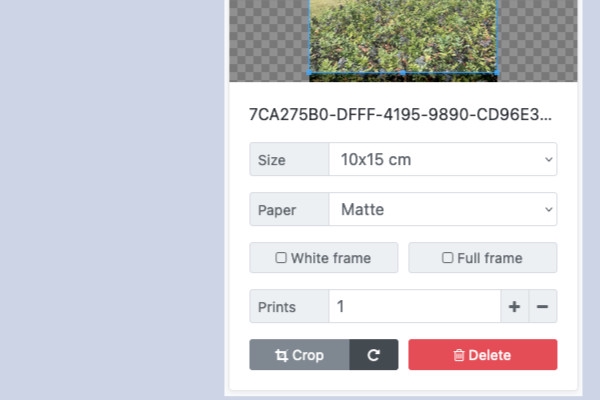Click the Paper dropdown chevron arrow
Viewport: 600px width, 400px height.
pyautogui.click(x=548, y=209)
